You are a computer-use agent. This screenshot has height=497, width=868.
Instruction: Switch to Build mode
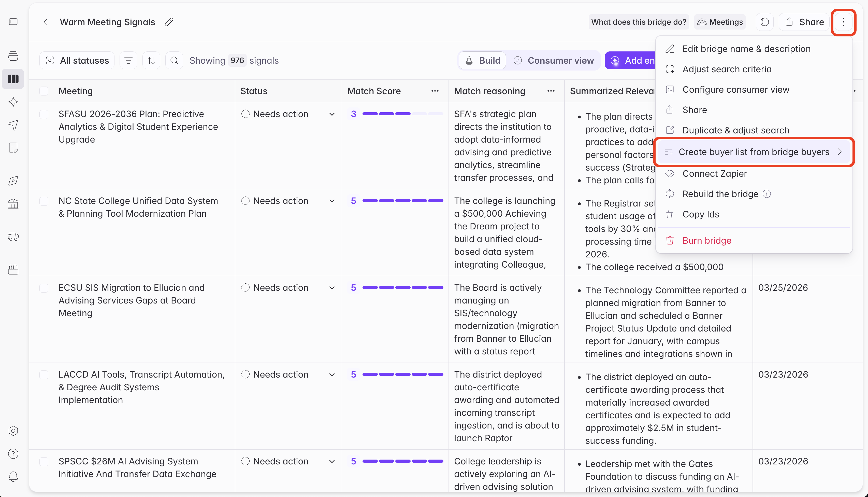click(x=483, y=60)
